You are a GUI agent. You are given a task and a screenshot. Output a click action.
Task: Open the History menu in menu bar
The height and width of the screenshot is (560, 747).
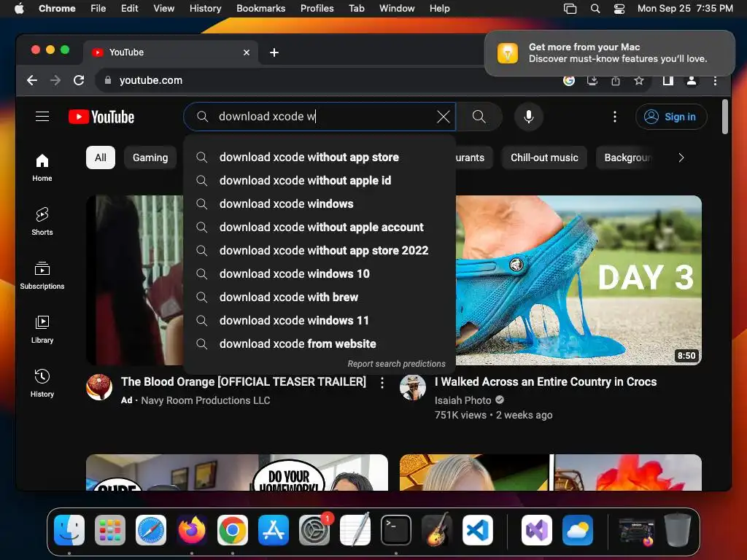pos(205,8)
